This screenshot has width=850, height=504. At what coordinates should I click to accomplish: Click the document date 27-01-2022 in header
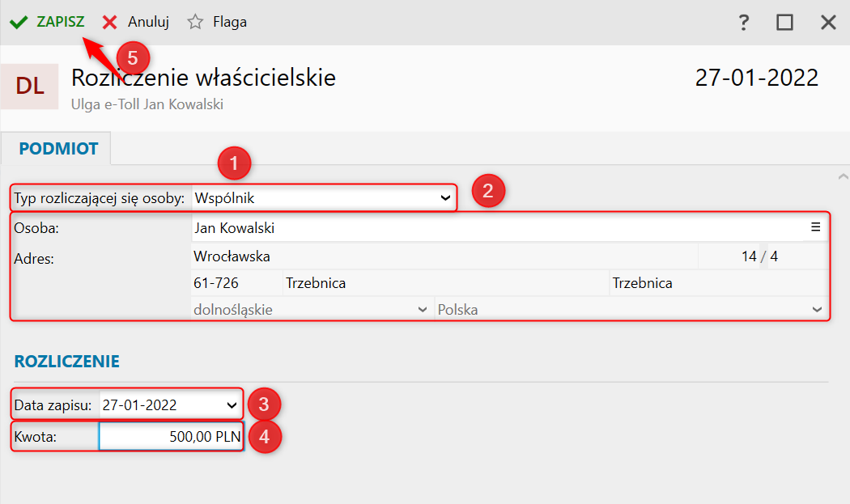pos(757,78)
